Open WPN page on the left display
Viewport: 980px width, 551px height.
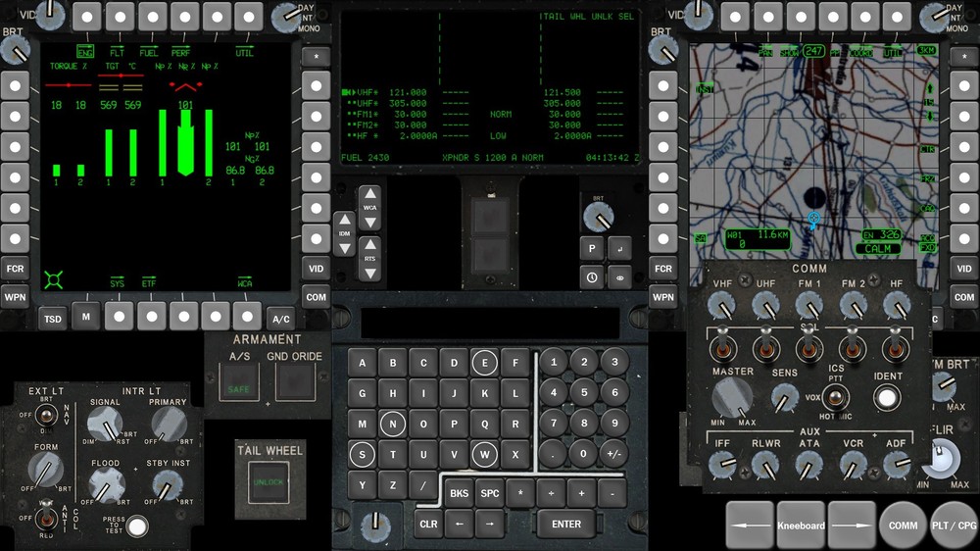[15, 297]
